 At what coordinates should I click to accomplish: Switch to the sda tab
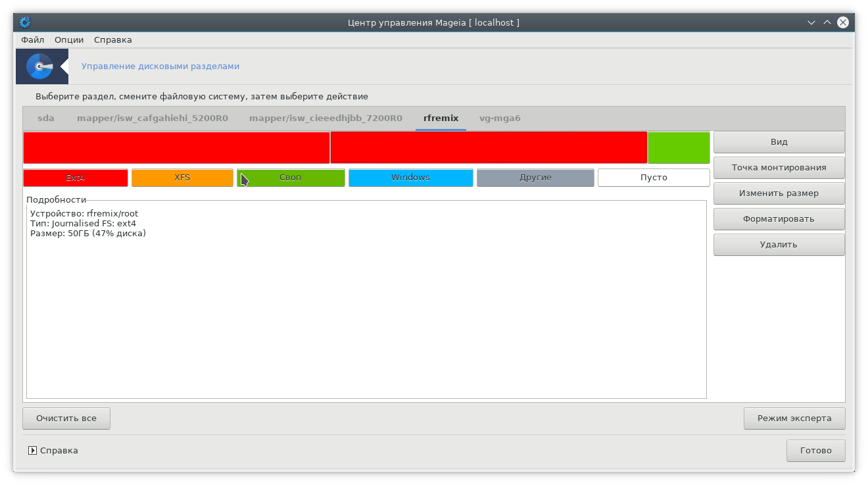(x=46, y=118)
